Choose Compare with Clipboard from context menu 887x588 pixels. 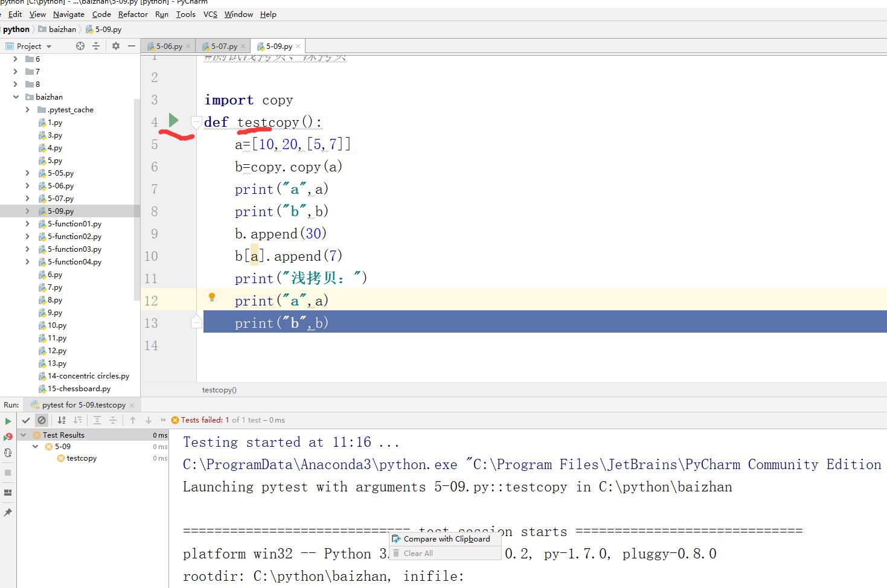coord(445,539)
